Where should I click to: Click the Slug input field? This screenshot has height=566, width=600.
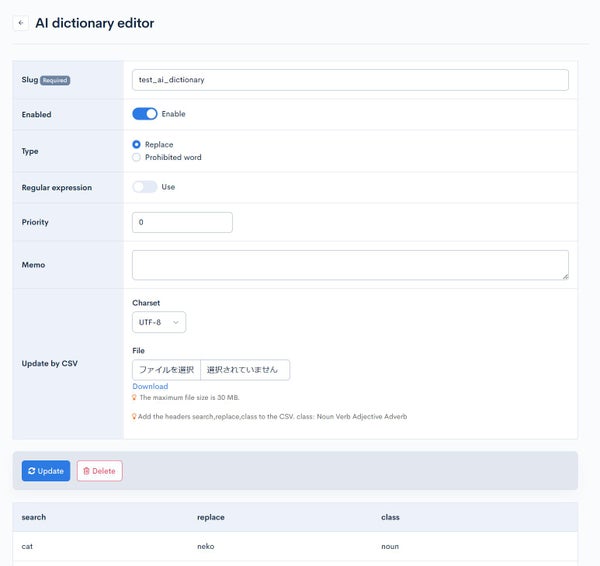point(350,80)
